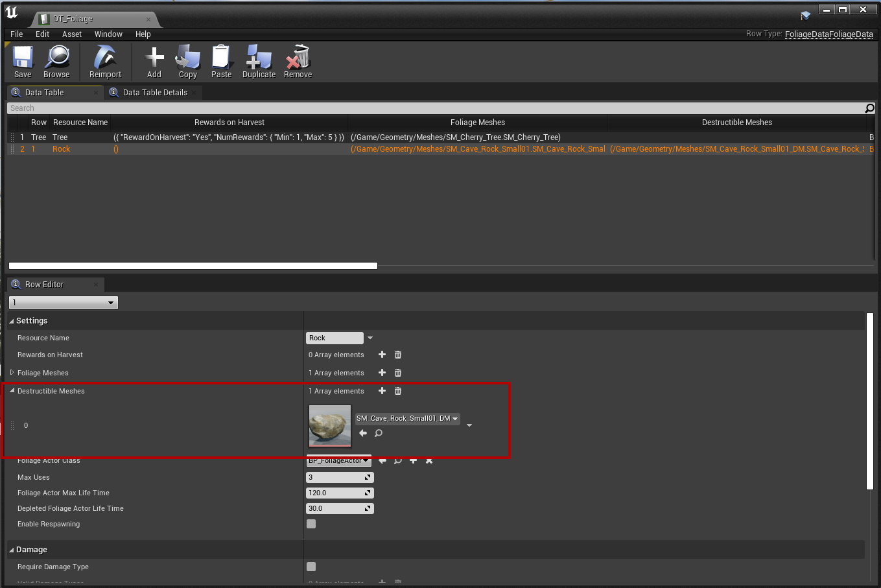
Task: Browse to SM_Cave_Rock_Small01_DM using magnifier icon
Action: pyautogui.click(x=379, y=433)
